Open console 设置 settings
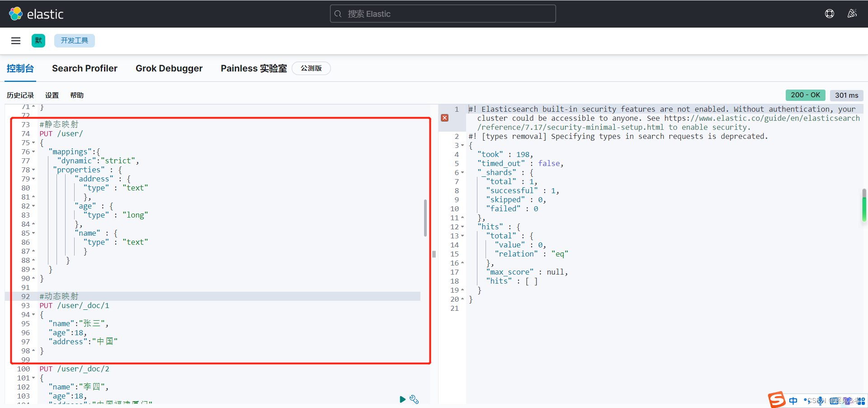Screen dimensions: 868x408 tap(52, 95)
